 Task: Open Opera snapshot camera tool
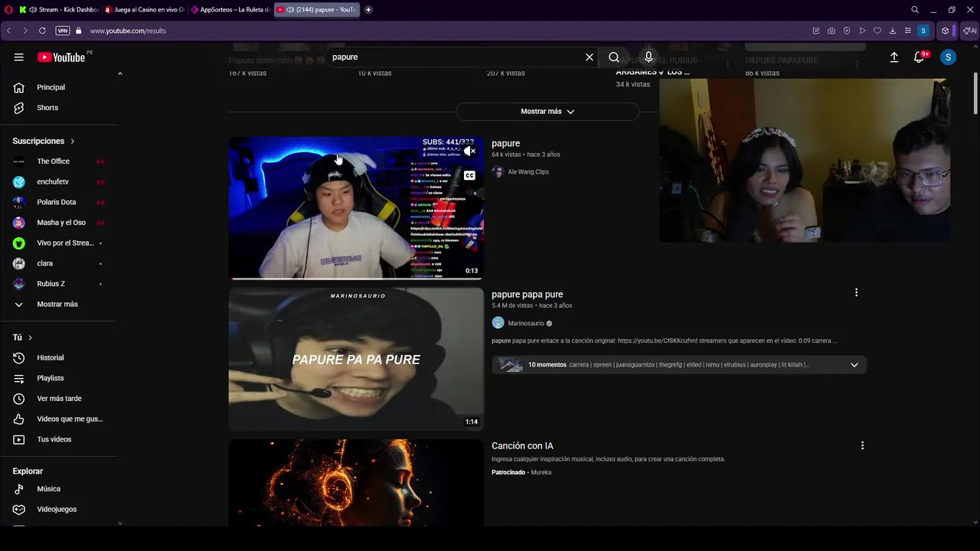[831, 31]
